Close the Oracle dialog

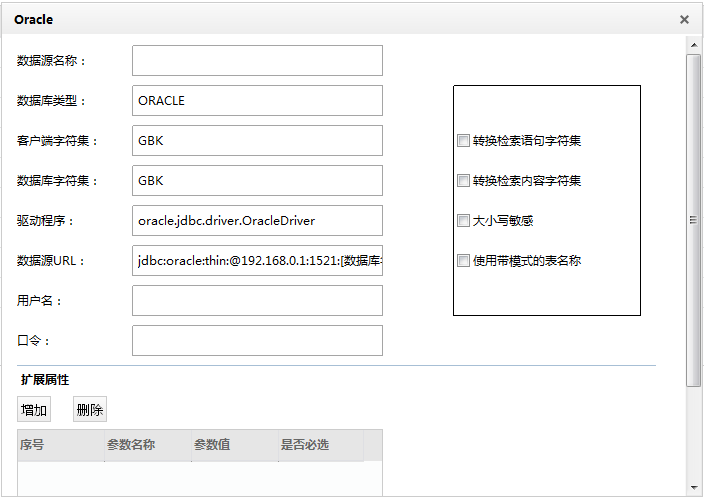tap(684, 19)
